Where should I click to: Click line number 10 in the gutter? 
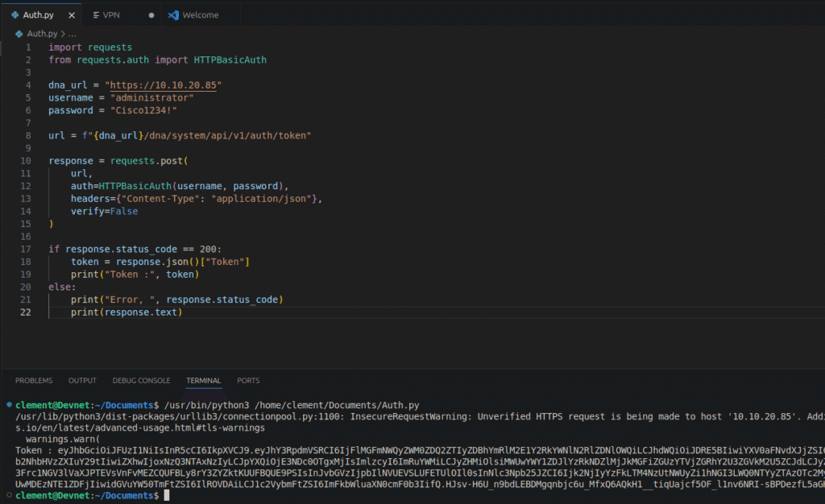[x=27, y=161]
